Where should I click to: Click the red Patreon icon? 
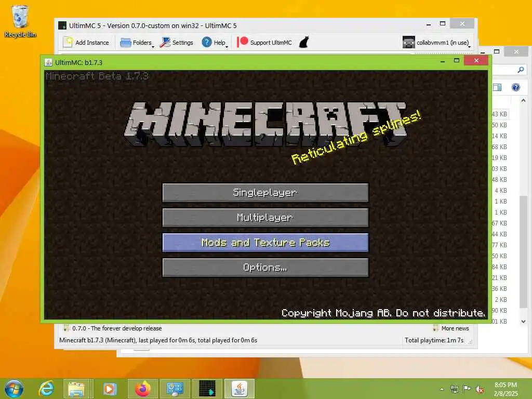pos(242,42)
